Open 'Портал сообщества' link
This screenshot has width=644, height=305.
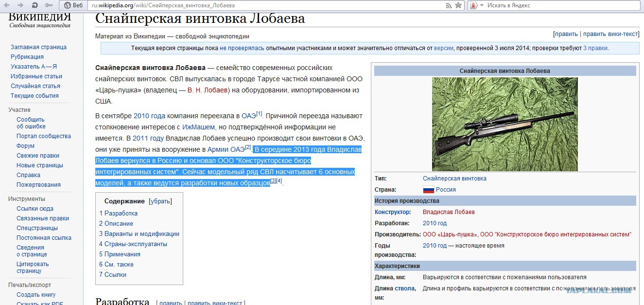point(44,136)
